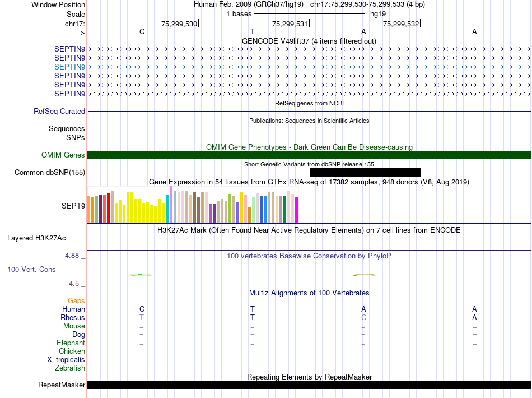The width and height of the screenshot is (532, 398).
Task: Click position marker 75,299,530
Action: (180, 24)
